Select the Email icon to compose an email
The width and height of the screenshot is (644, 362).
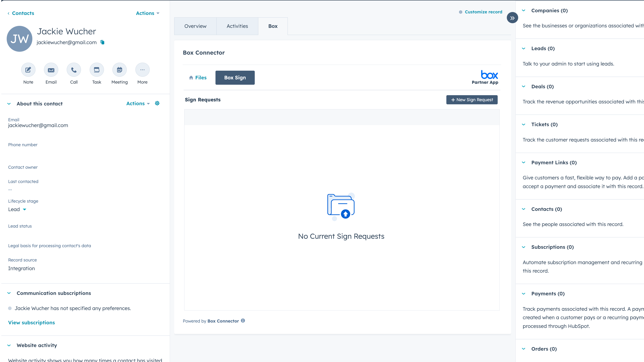[x=51, y=70]
